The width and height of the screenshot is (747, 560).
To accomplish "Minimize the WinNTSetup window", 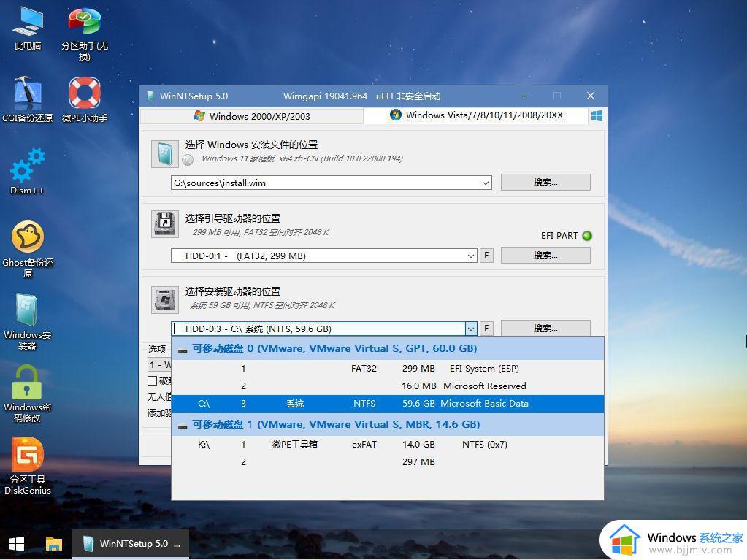I will pyautogui.click(x=524, y=96).
